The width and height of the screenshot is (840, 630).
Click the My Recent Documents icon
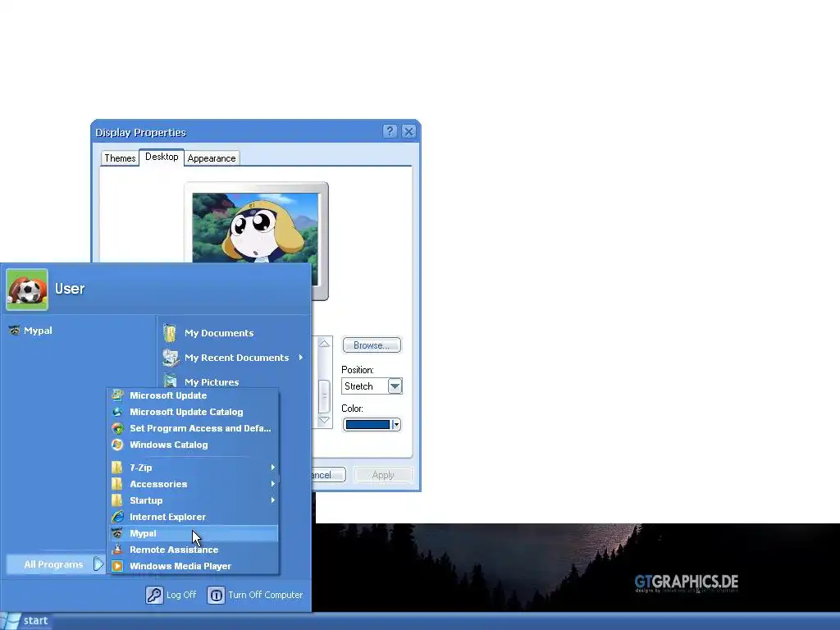171,358
